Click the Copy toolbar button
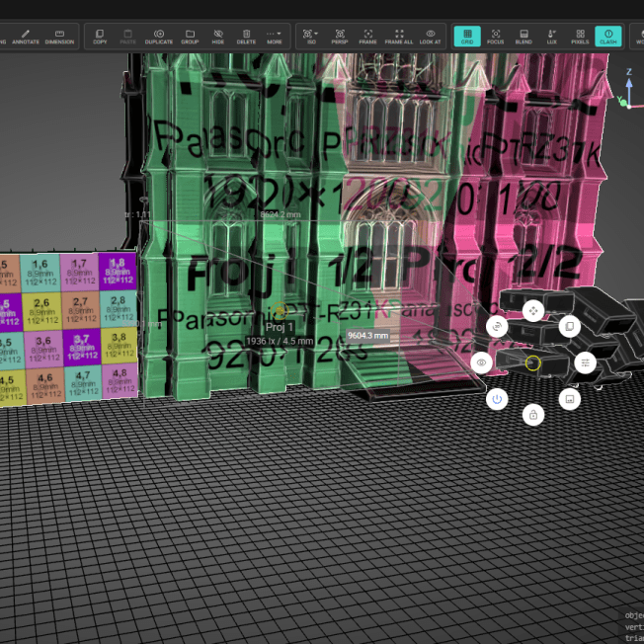Viewport: 644px width, 644px height. (x=100, y=37)
